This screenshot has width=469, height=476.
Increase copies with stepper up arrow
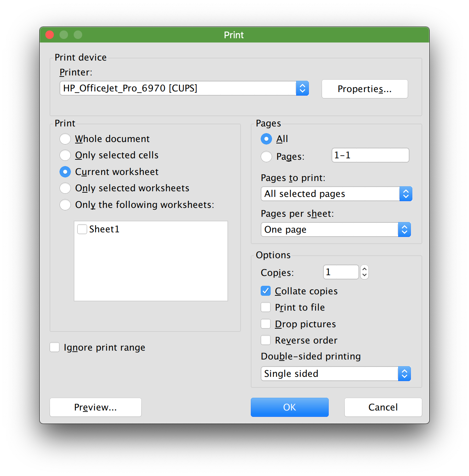[x=365, y=269]
